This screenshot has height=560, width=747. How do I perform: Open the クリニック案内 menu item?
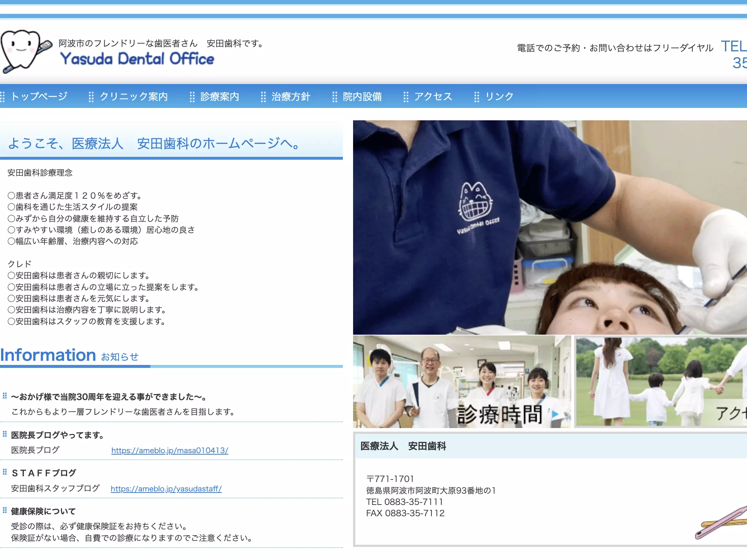click(x=133, y=96)
